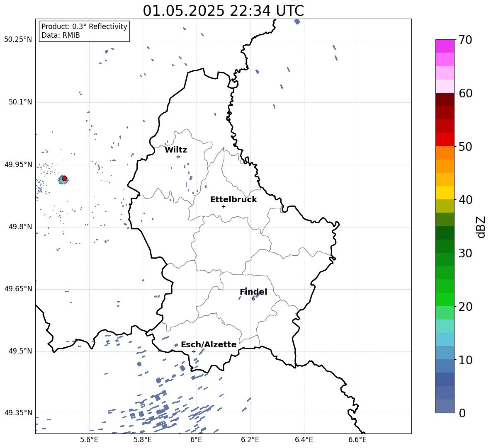Click the bright red colorbar swatch above 50
Image resolution: width=491 pixels, height=448 pixels.
445,140
